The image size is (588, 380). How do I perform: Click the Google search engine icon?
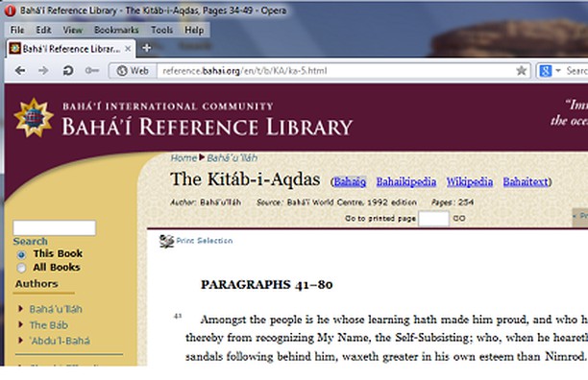click(x=546, y=70)
